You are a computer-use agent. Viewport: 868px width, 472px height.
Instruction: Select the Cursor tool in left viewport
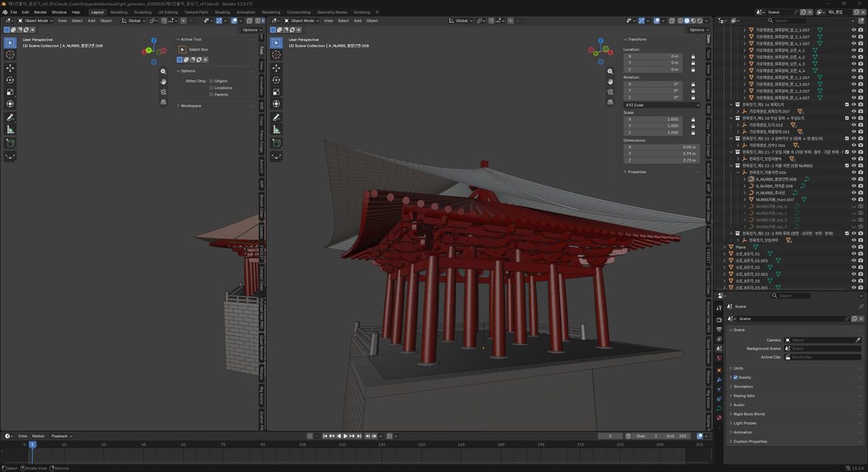(x=10, y=55)
